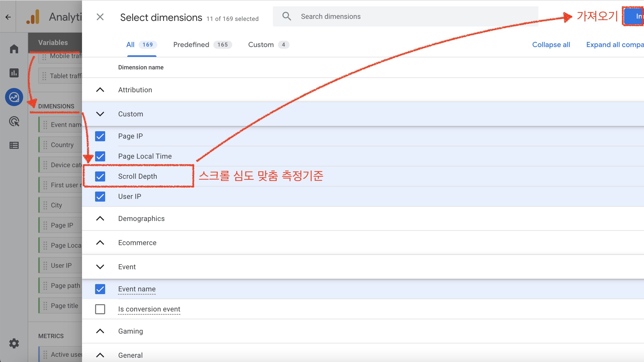The height and width of the screenshot is (362, 644).
Task: Collapse the Custom dimension group
Action: (100, 114)
